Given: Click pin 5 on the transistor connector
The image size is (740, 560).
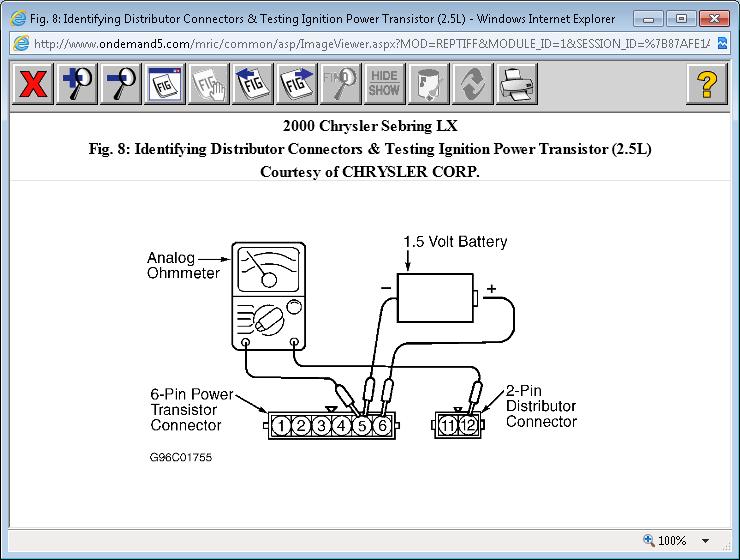Looking at the screenshot, I should coord(362,426).
